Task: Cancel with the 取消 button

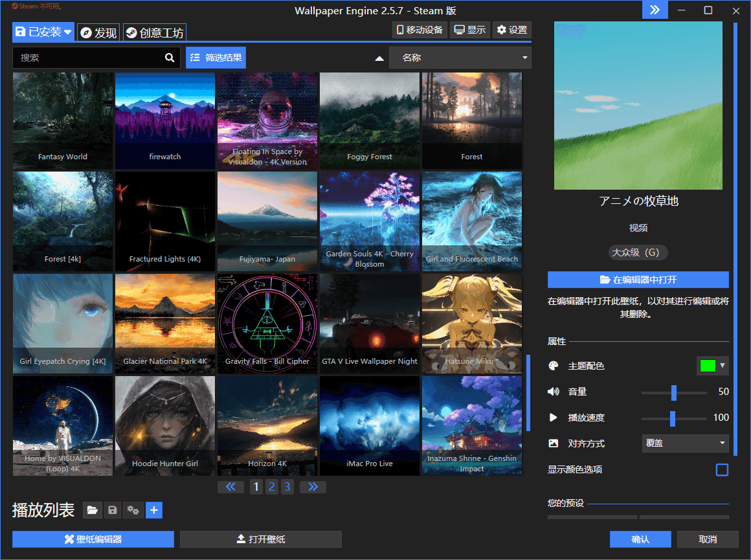Action: pyautogui.click(x=708, y=539)
